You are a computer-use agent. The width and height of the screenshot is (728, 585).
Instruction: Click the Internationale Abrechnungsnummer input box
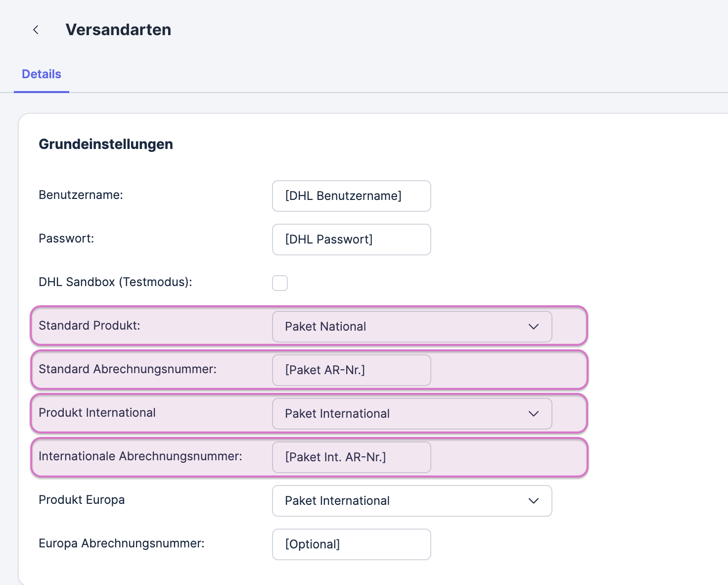pyautogui.click(x=351, y=457)
